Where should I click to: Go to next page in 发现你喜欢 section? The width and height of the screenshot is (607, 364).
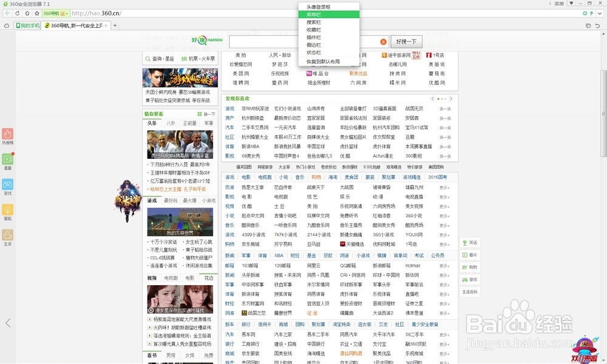[x=451, y=99]
